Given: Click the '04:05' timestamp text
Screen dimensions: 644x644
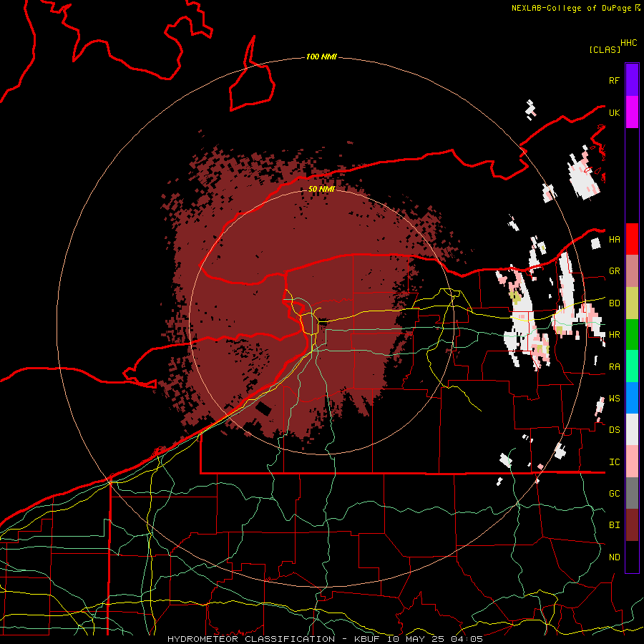Looking at the screenshot, I should [x=467, y=639].
